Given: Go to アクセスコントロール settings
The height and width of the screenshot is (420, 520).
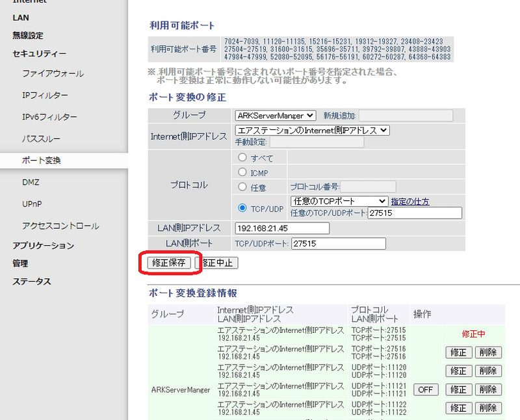Looking at the screenshot, I should coord(60,226).
